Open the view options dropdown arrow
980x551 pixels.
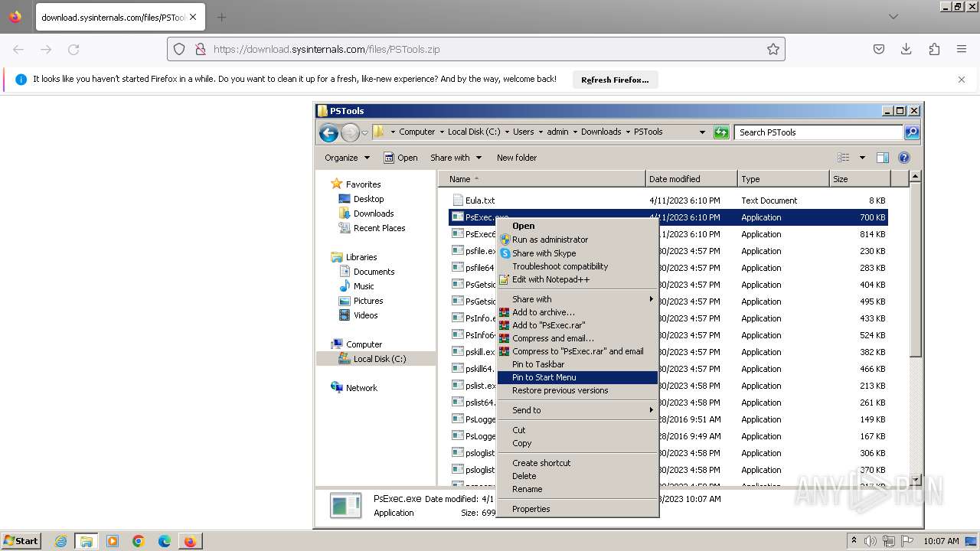pos(862,158)
